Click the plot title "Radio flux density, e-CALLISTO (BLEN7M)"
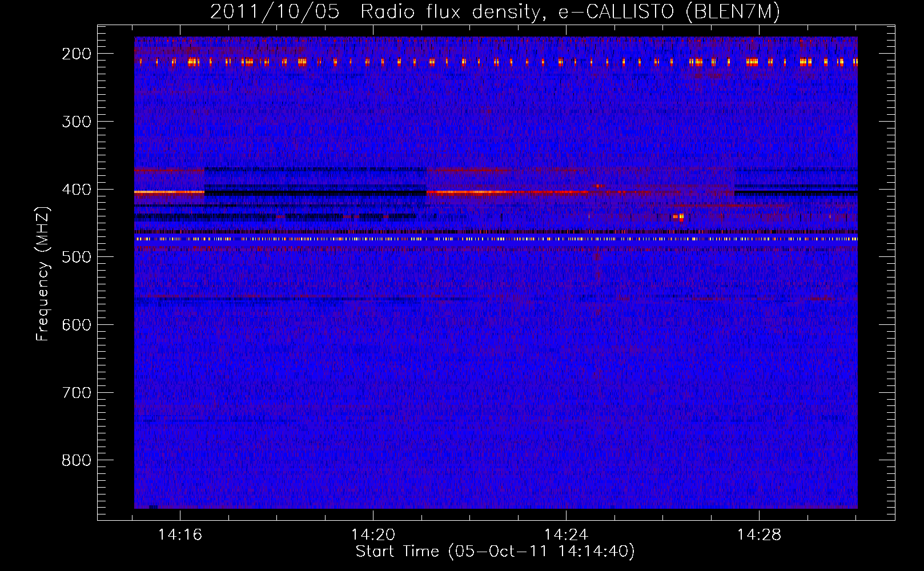924x571 pixels. pos(570,11)
